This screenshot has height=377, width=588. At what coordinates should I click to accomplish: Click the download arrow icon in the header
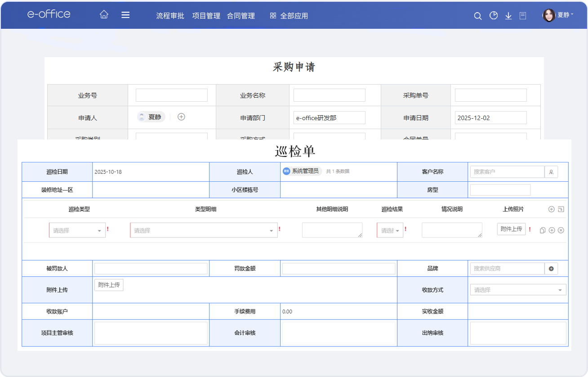(508, 16)
